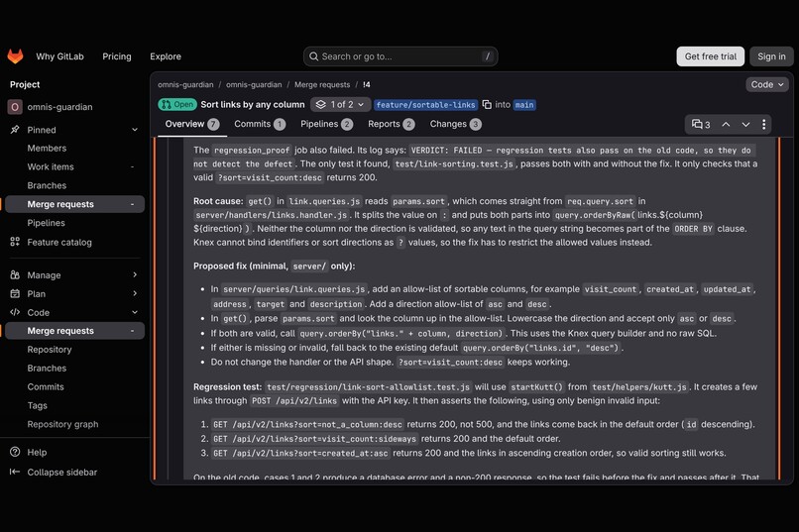Open feature/sortable-links branch link
This screenshot has width=799, height=532.
425,105
